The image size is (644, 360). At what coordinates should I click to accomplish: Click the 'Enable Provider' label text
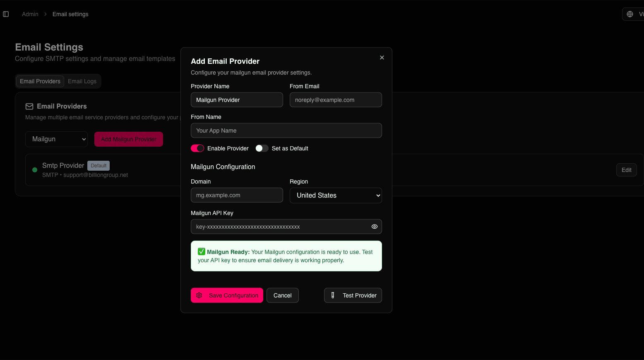tap(228, 148)
